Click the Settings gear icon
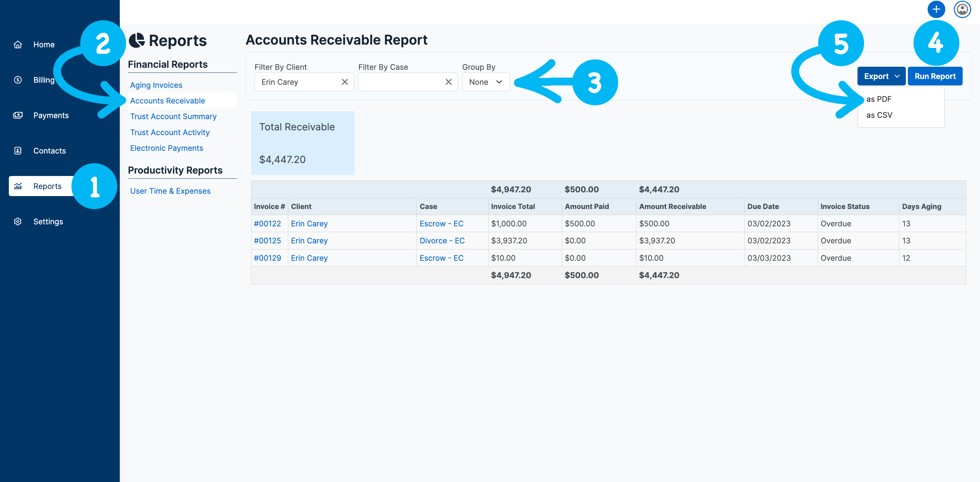The width and height of the screenshot is (980, 482). tap(17, 221)
